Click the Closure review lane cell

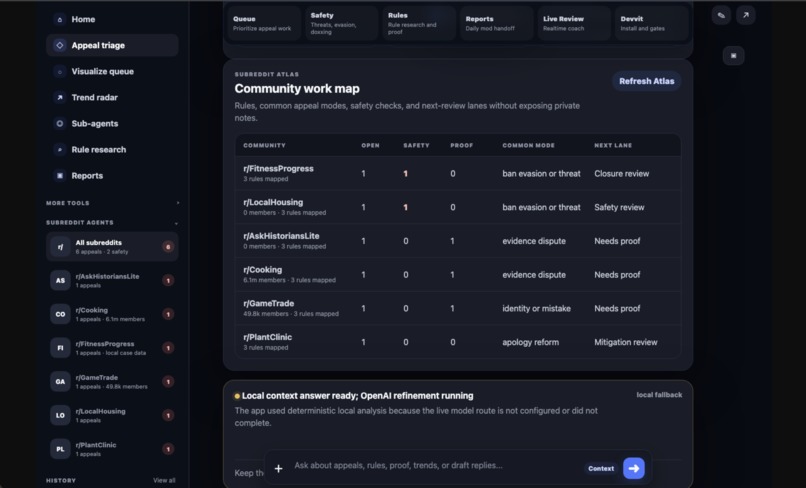(x=621, y=174)
